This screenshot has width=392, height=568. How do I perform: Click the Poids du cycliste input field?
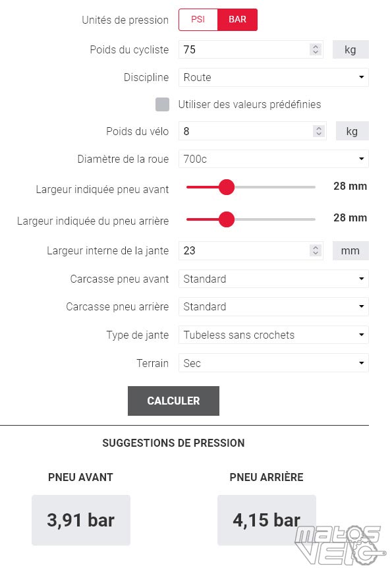pos(251,49)
